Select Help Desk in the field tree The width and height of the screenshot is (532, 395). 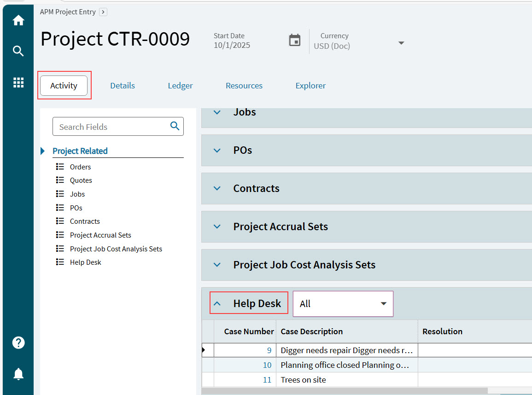86,262
